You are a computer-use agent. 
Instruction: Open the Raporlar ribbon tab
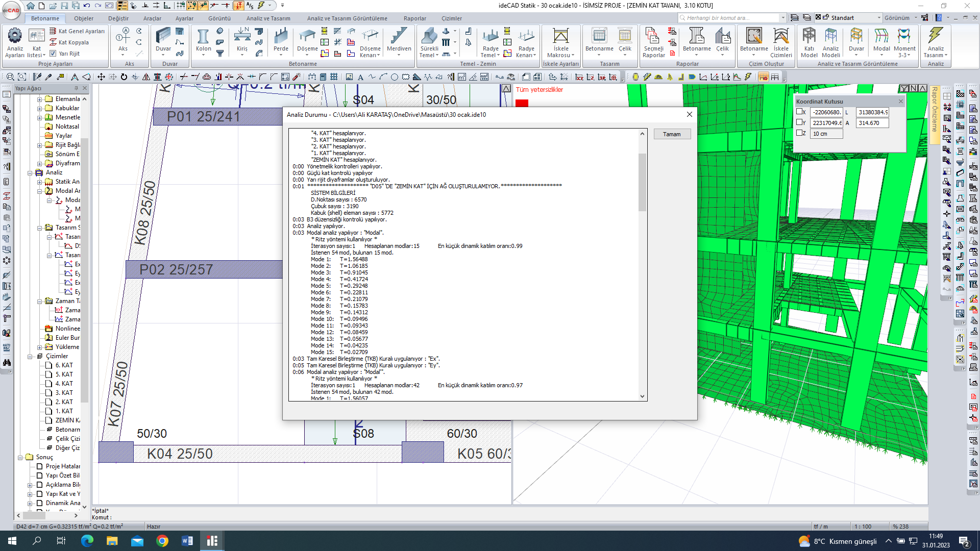coord(414,18)
